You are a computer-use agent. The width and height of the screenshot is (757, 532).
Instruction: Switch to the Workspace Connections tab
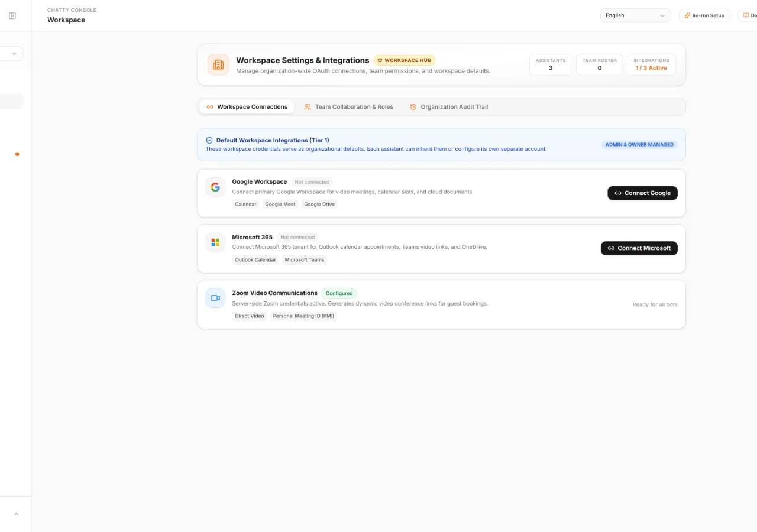click(x=247, y=107)
